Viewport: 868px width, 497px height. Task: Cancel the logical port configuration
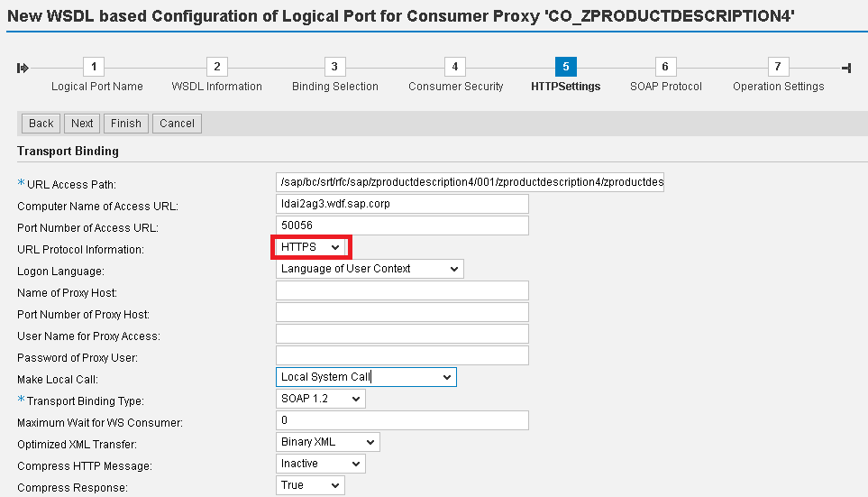point(178,124)
